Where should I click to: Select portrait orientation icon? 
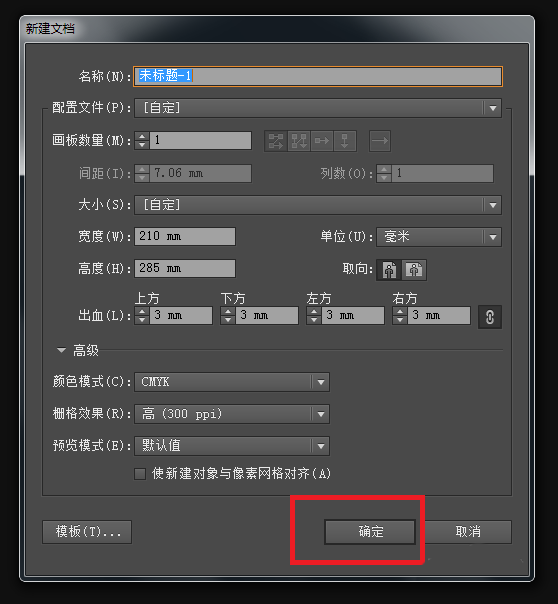(x=389, y=270)
